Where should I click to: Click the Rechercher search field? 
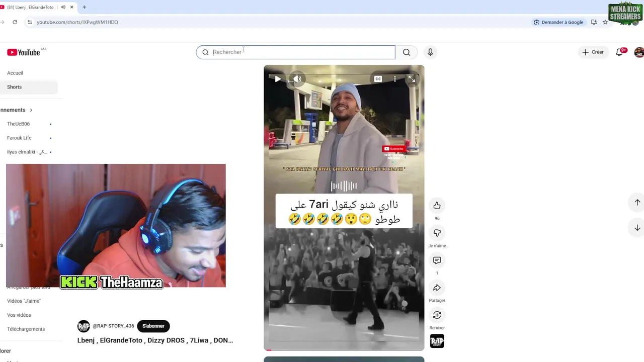(296, 52)
